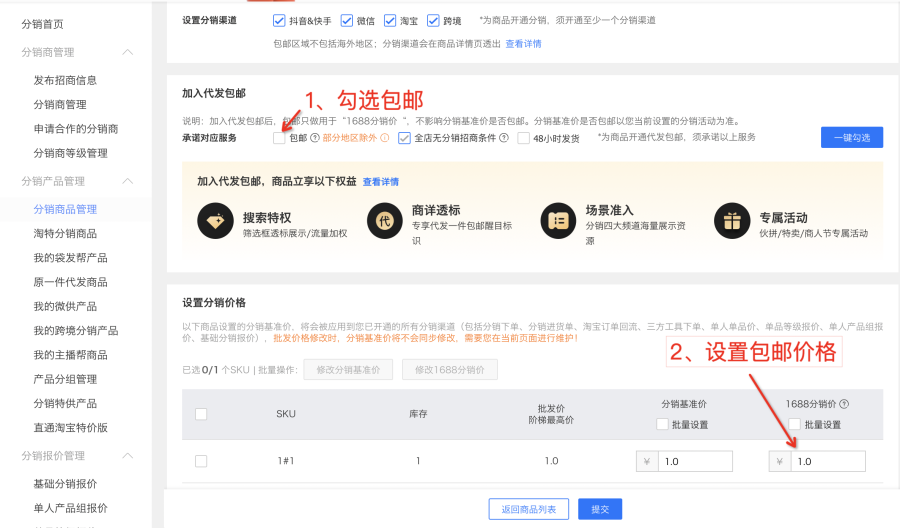Click the 一键勾选 button
Image resolution: width=900 pixels, height=528 pixels.
pos(851,137)
